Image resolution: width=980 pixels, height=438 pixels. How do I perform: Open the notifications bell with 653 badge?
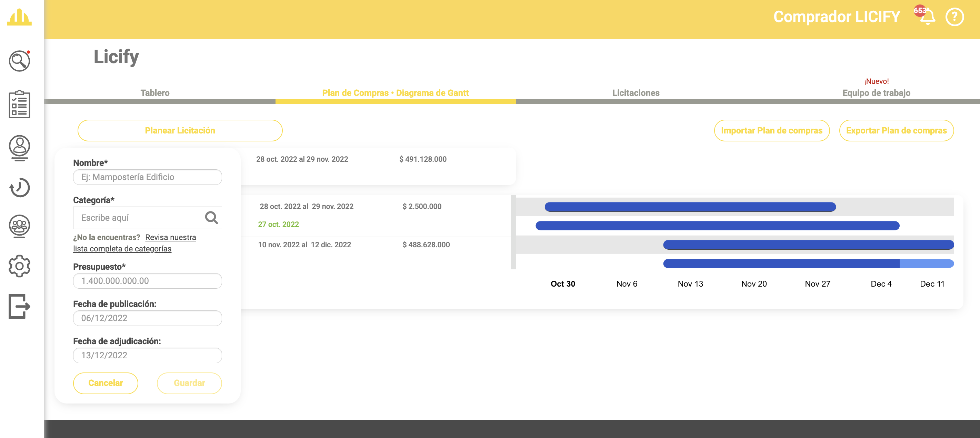pyautogui.click(x=927, y=17)
